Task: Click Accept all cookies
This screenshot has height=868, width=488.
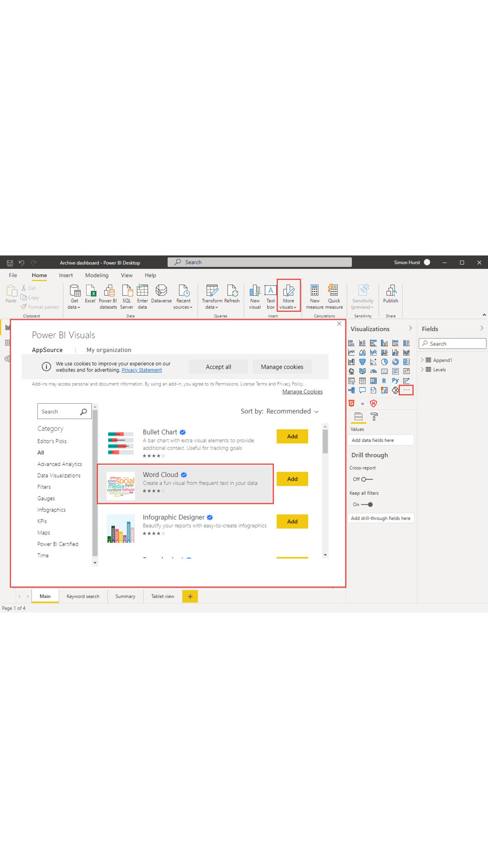Action: (218, 367)
